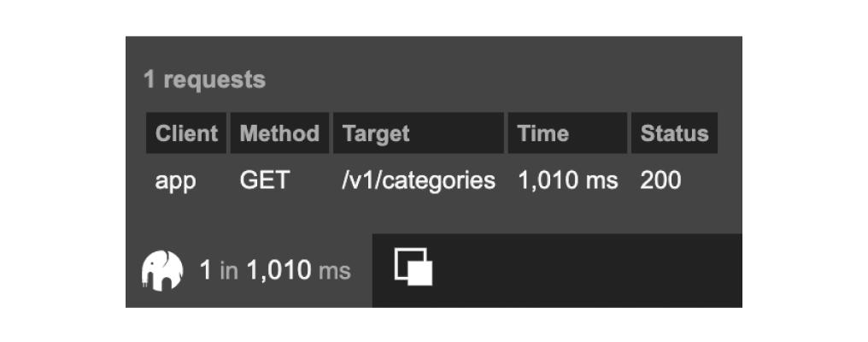Click '1,010' total time in the toolbar
The width and height of the screenshot is (868, 342).
point(279,271)
